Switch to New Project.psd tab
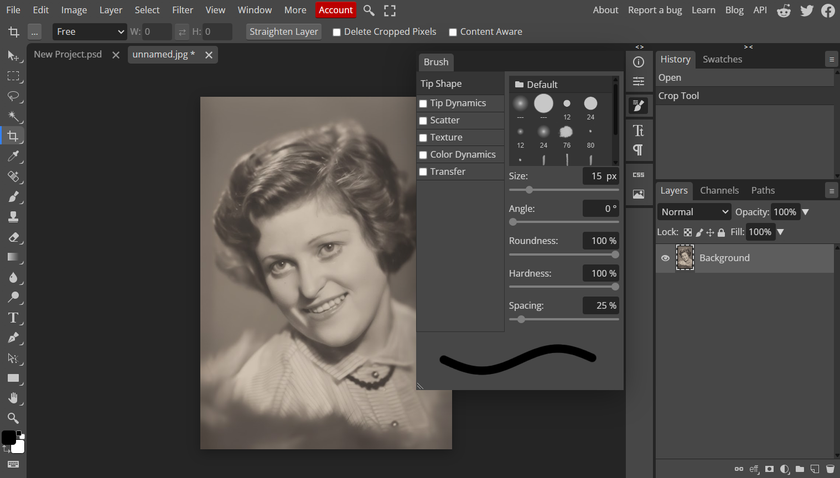This screenshot has width=840, height=478. point(68,54)
